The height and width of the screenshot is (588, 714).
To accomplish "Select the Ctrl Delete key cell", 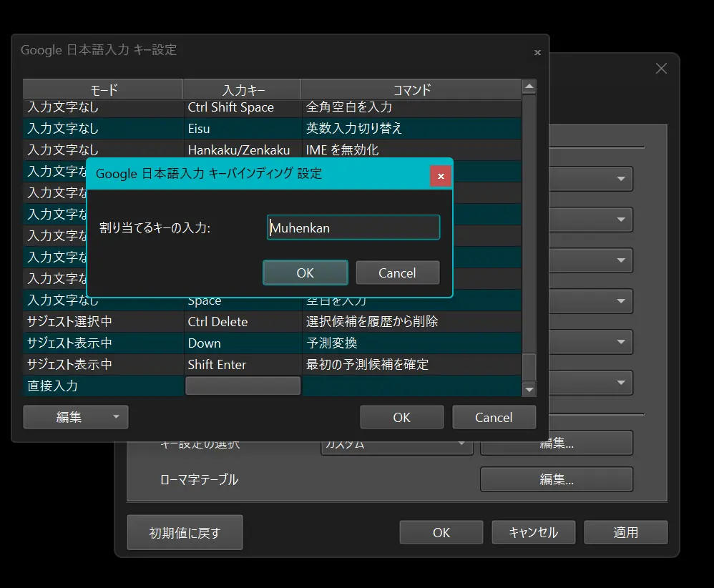I will (243, 322).
